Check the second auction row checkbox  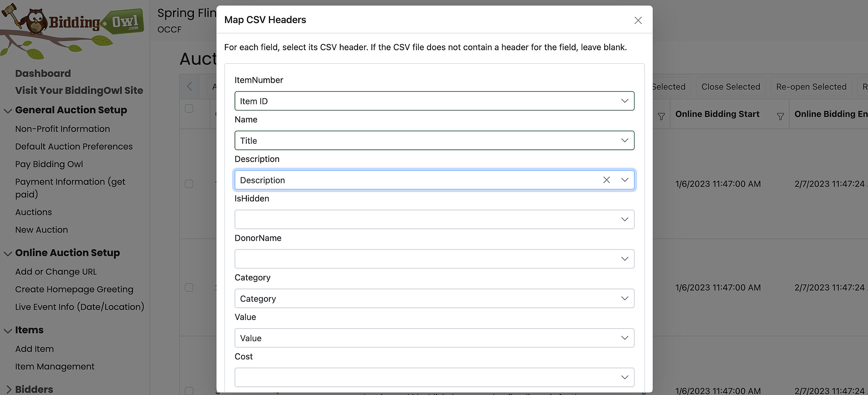click(189, 288)
